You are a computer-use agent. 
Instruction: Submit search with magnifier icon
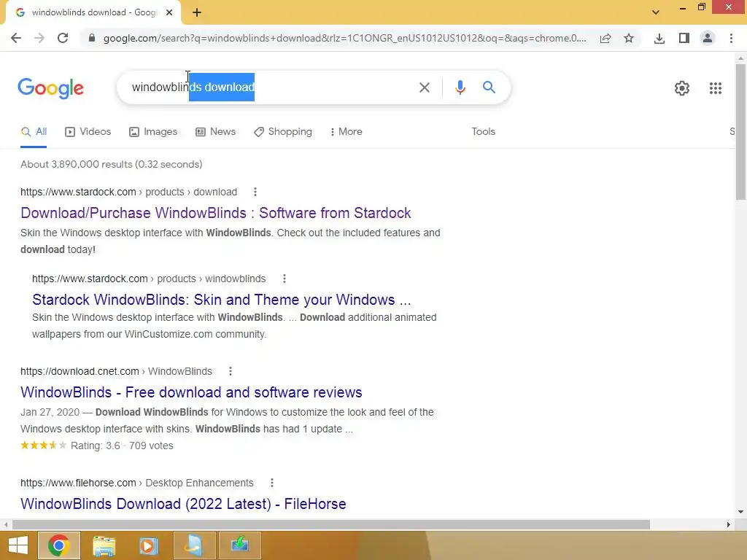tap(489, 87)
